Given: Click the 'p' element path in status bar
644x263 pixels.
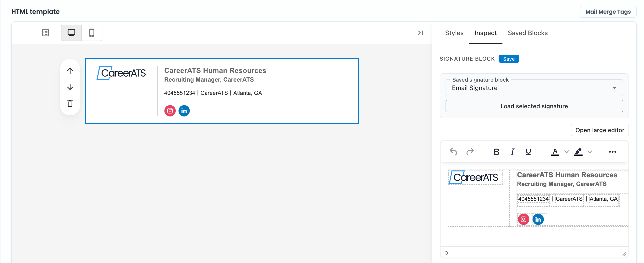Looking at the screenshot, I should click(x=446, y=253).
